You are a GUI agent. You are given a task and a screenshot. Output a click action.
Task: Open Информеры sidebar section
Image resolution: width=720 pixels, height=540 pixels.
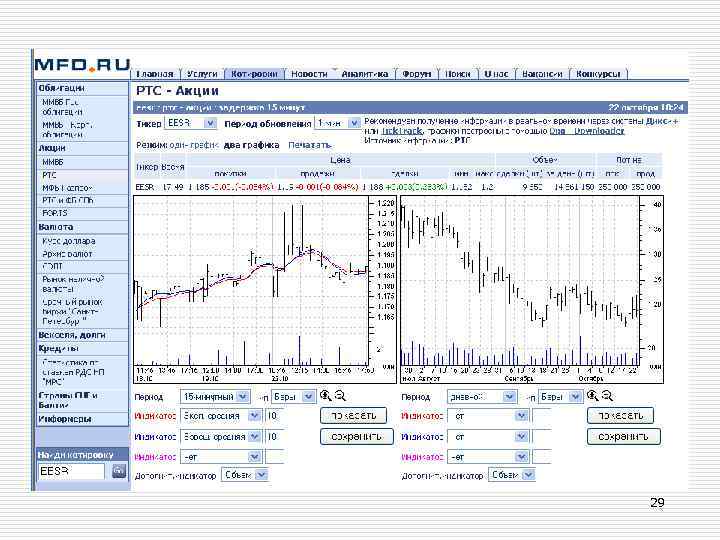(65, 419)
